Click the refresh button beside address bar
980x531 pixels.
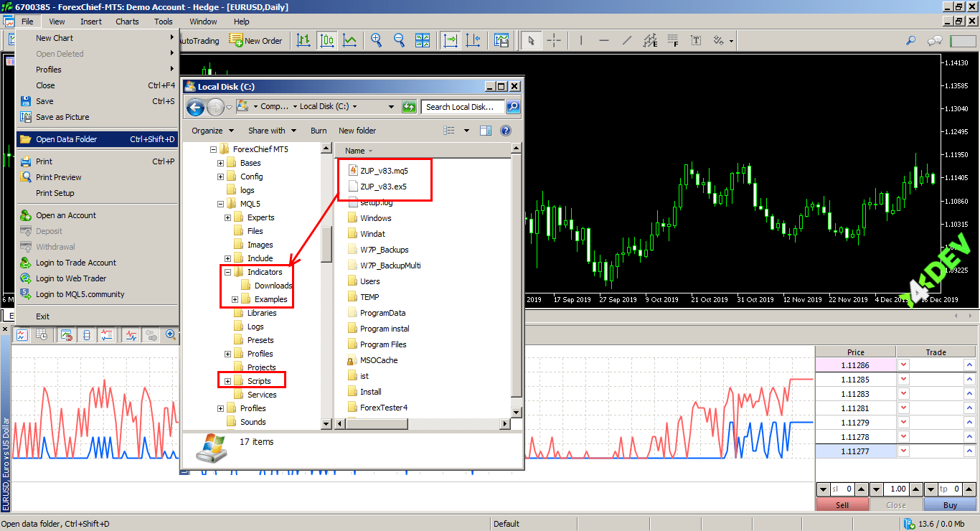(409, 107)
